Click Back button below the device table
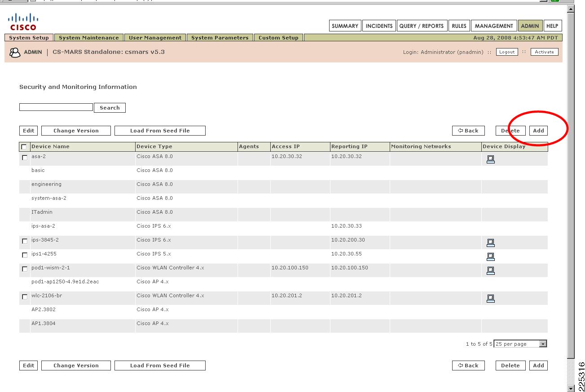 click(468, 366)
